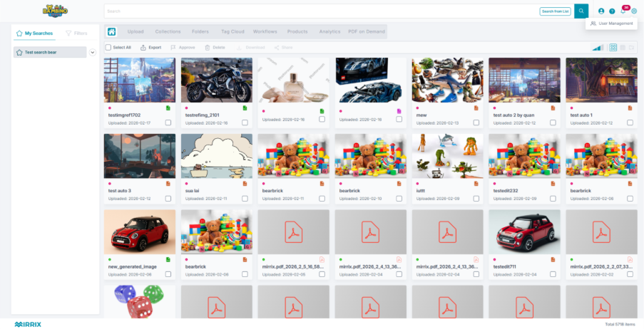
Task: Switch to grid view icon
Action: 613,48
